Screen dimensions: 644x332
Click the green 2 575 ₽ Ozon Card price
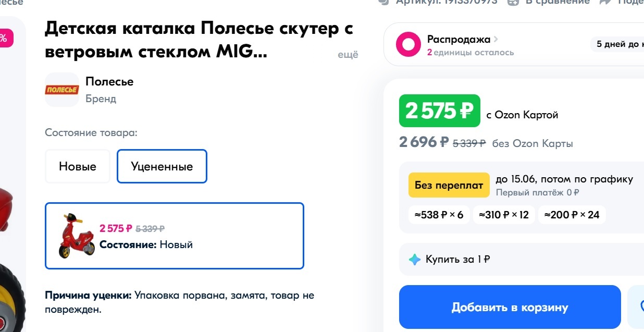(439, 110)
